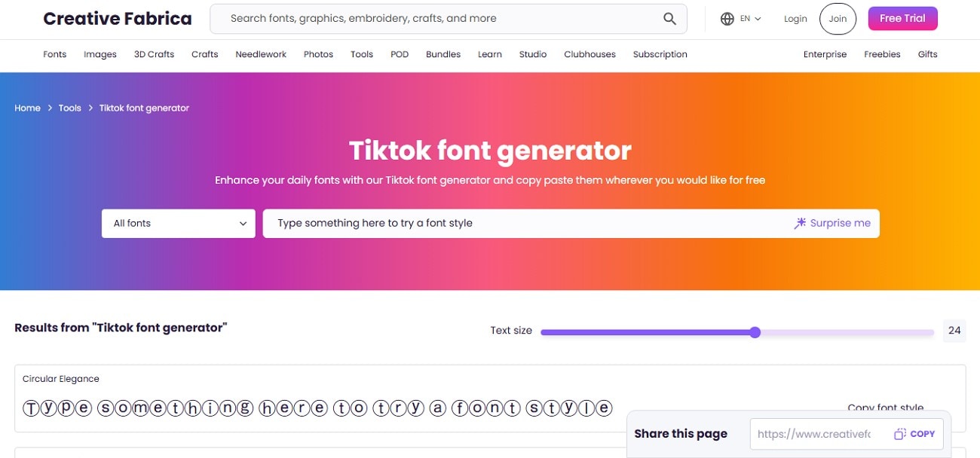Viewport: 980px width, 458px height.
Task: Click the Home breadcrumb
Action: (x=27, y=108)
